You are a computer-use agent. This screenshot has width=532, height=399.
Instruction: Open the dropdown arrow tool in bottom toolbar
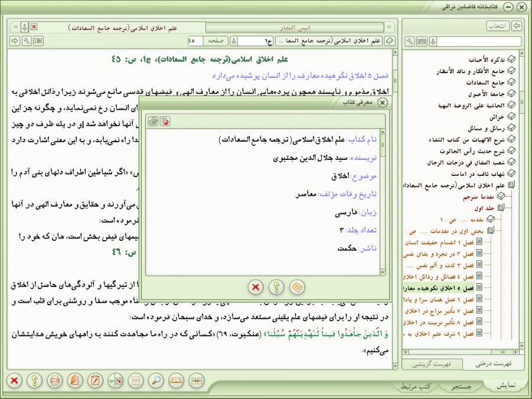(x=115, y=380)
